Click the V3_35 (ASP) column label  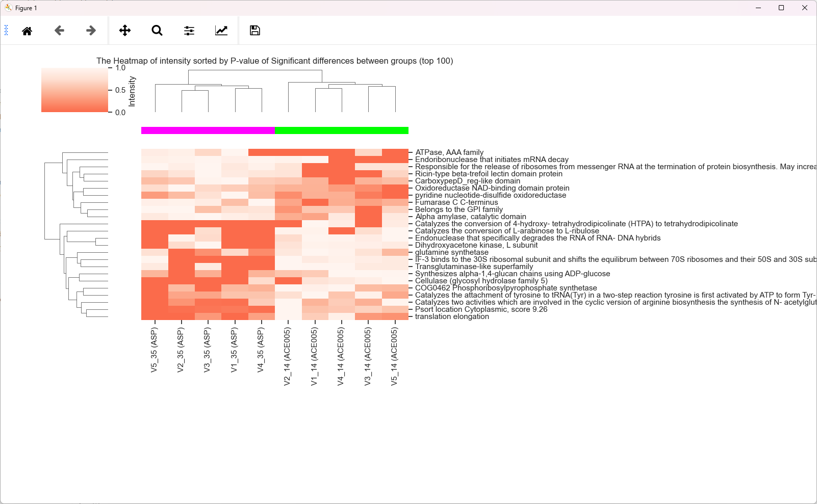[x=208, y=350]
